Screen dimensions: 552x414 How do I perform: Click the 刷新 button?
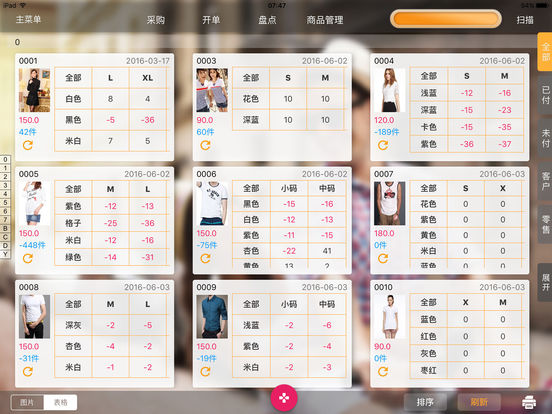tap(479, 402)
